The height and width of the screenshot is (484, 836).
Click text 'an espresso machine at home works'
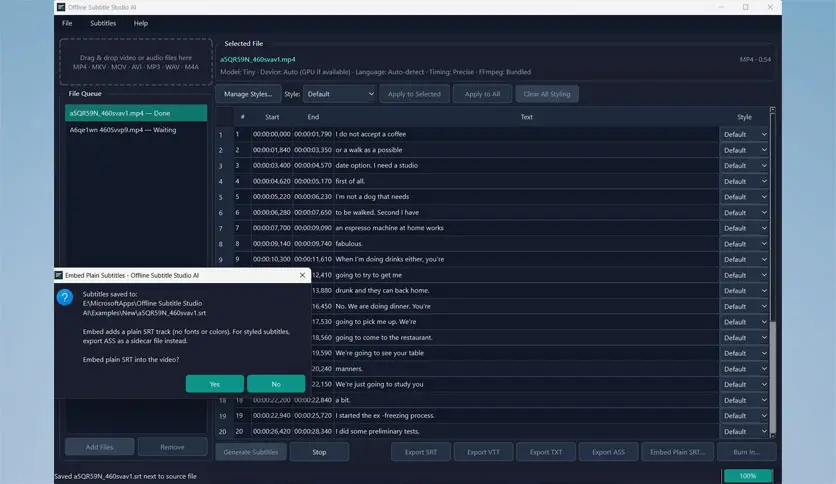(x=389, y=228)
